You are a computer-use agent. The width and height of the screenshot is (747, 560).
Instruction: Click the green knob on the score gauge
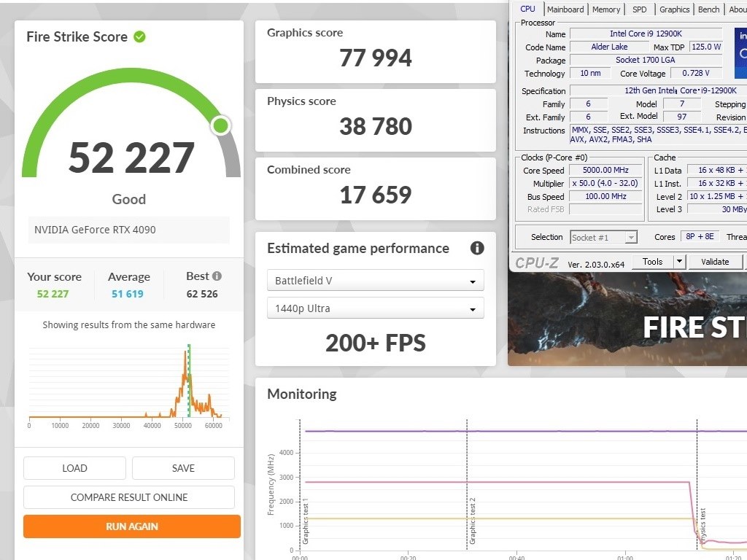tap(220, 125)
